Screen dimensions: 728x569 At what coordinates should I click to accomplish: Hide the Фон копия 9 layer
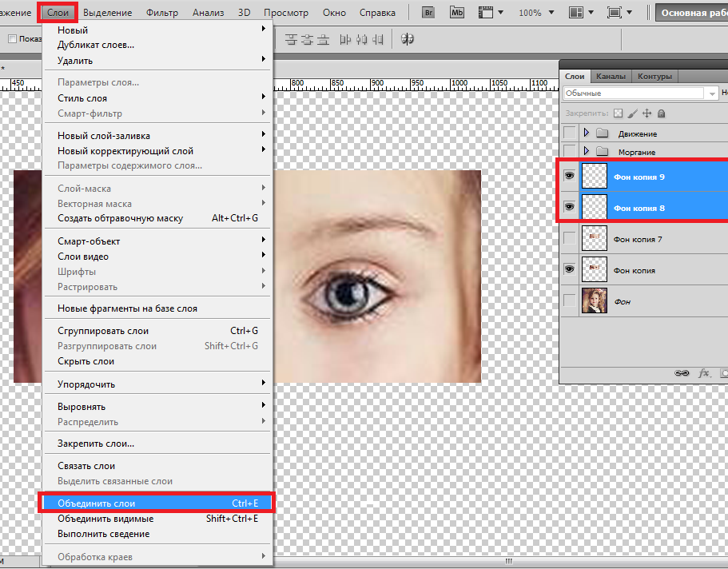click(569, 177)
